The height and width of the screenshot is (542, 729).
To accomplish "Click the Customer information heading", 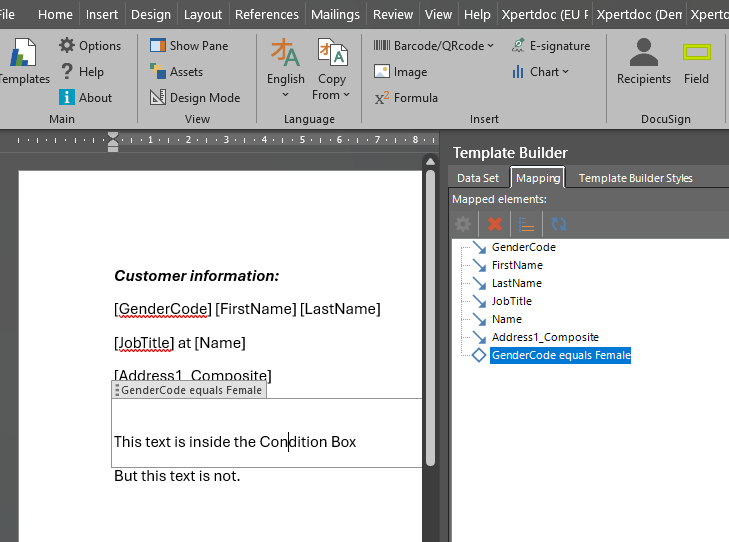I will [x=197, y=276].
